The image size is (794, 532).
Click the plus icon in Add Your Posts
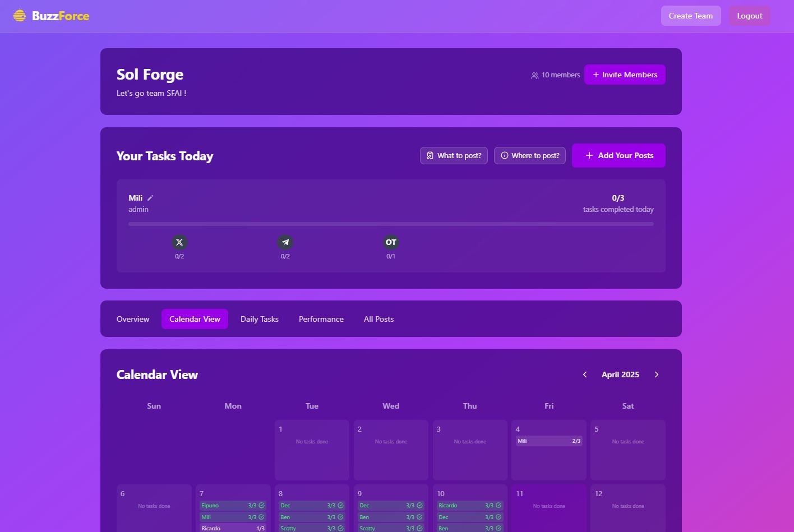[x=589, y=156]
